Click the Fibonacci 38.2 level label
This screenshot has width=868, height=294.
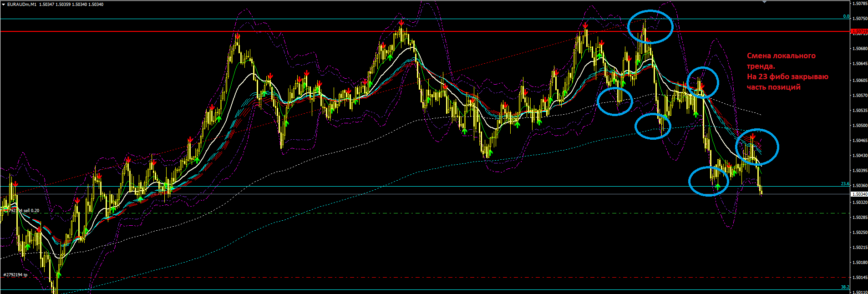pyautogui.click(x=845, y=287)
